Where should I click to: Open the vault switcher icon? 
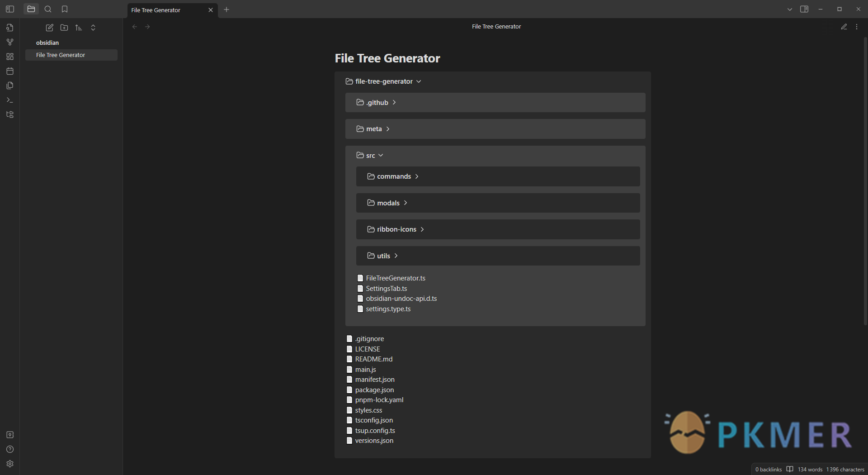tap(10, 435)
